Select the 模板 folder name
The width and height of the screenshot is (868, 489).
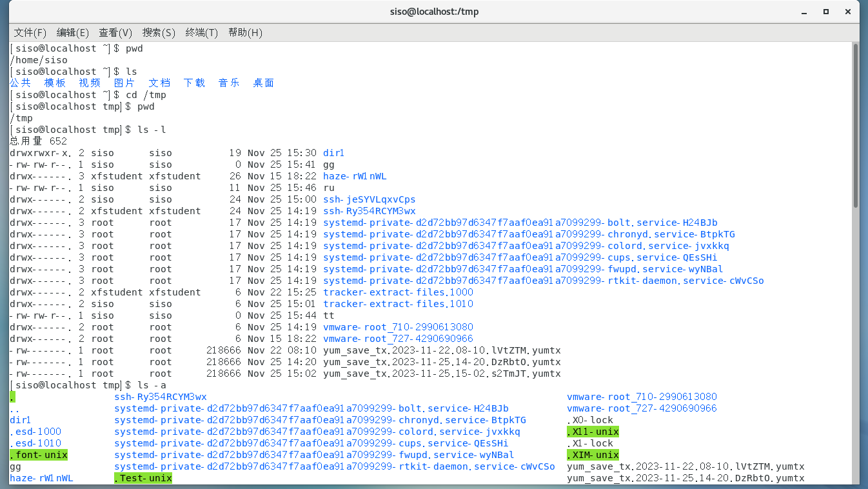point(55,83)
